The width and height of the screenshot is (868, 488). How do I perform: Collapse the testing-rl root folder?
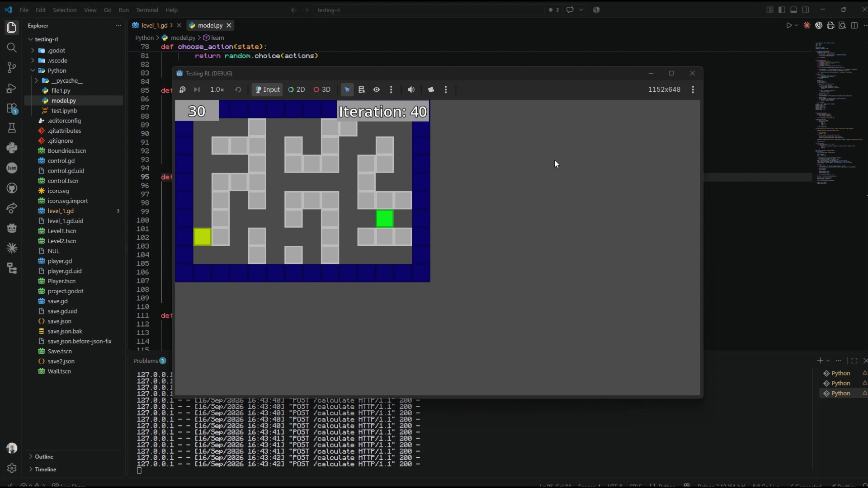[46, 39]
